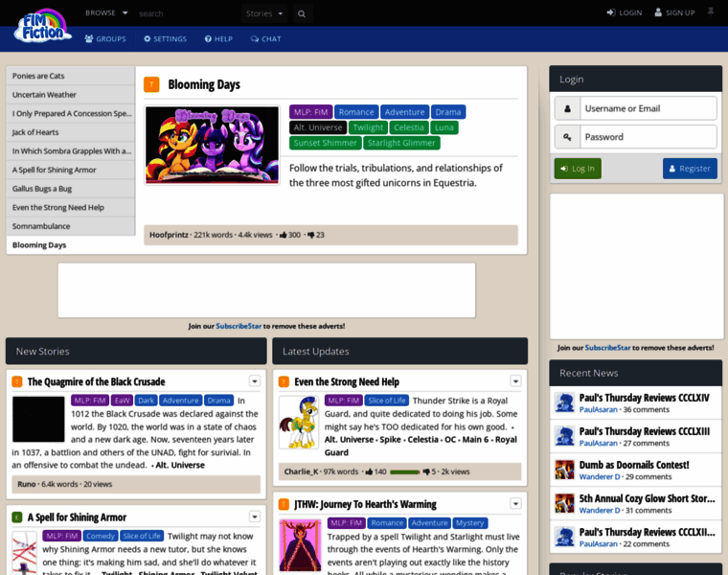Click the Romance tag on Blooming Days

point(356,112)
